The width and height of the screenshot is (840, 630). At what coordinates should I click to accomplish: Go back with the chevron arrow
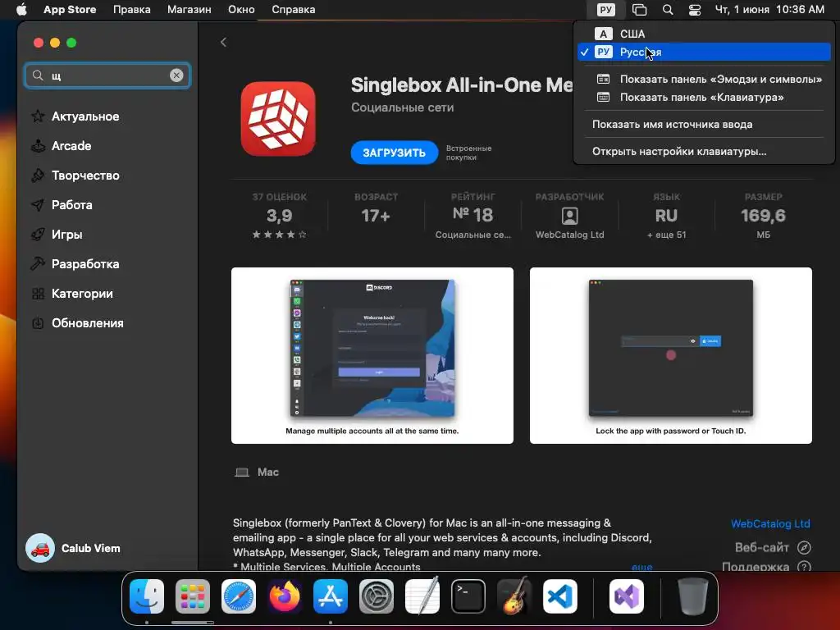[223, 43]
